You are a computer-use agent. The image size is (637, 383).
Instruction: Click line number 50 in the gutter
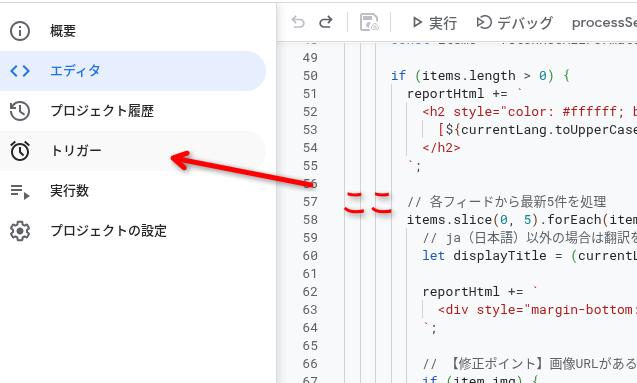310,76
